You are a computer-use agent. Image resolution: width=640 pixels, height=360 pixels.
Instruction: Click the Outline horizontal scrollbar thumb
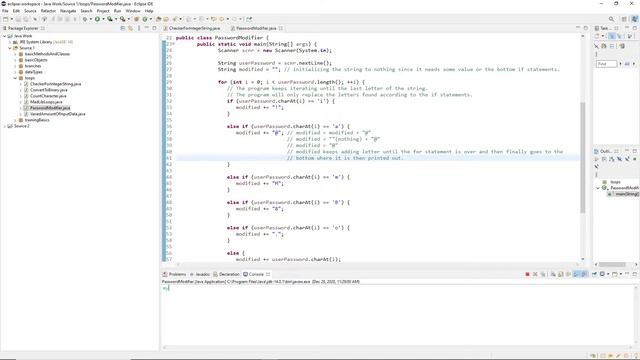pyautogui.click(x=612, y=264)
